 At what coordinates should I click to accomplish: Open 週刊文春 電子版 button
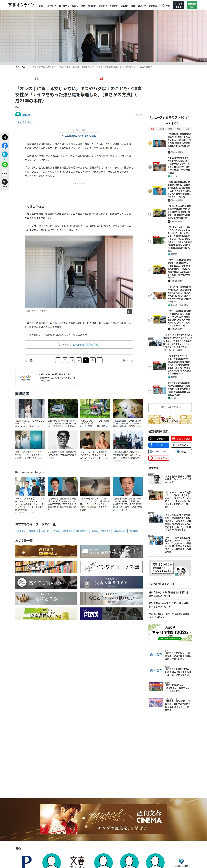pyautogui.click(x=178, y=5)
